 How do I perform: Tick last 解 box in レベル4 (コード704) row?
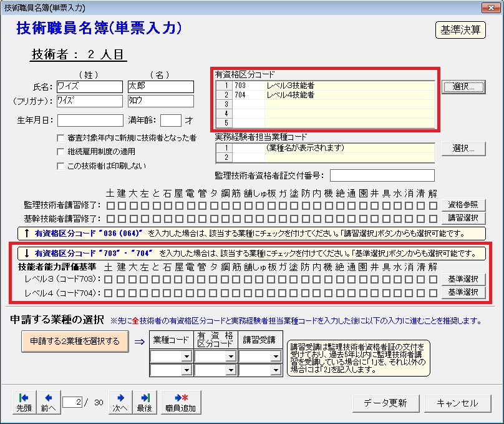point(433,293)
